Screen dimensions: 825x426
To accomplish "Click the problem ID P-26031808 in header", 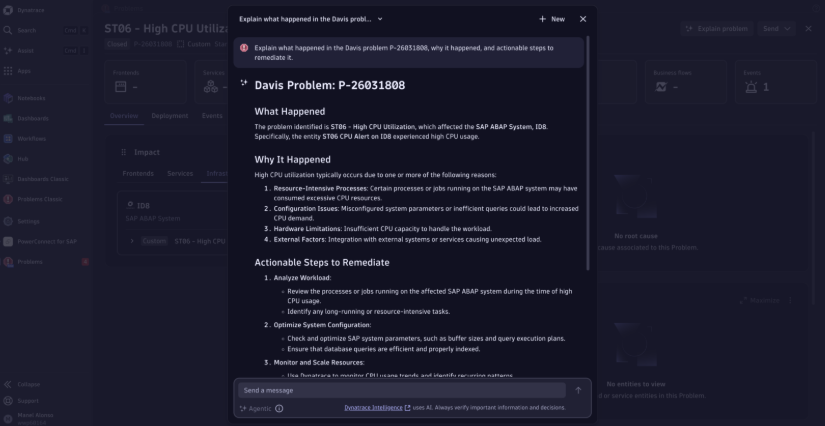I will click(153, 44).
